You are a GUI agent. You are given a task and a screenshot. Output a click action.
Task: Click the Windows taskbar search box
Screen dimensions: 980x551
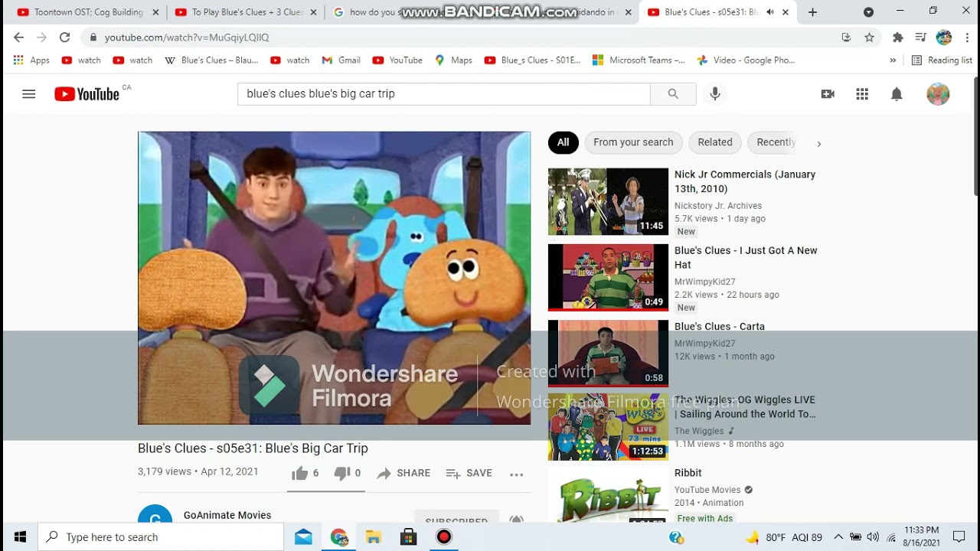[162, 537]
